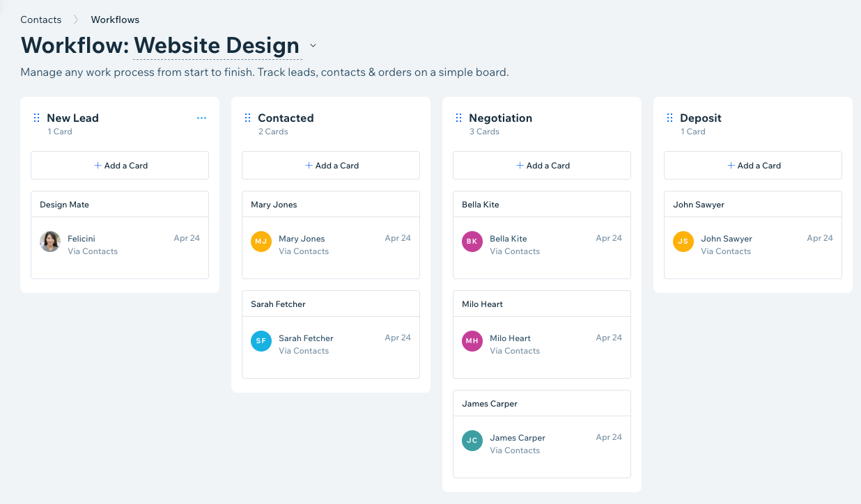Screen dimensions: 861x504
Task: Click Felicini's profile photo avatar
Action: pyautogui.click(x=50, y=242)
